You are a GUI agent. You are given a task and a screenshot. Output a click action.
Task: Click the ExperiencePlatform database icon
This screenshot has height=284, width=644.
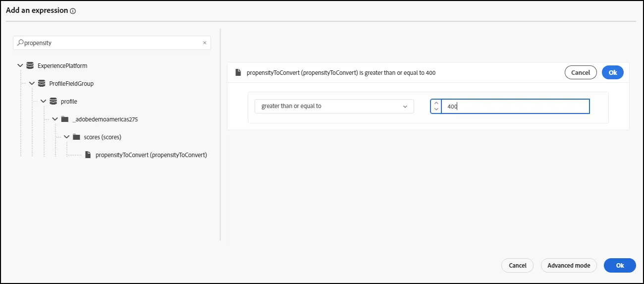click(30, 65)
